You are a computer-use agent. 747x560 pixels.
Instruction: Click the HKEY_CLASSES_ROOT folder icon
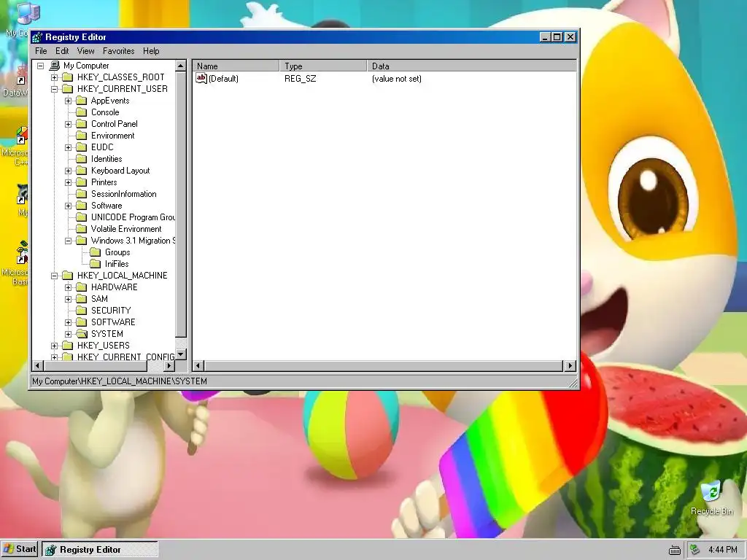pos(68,77)
